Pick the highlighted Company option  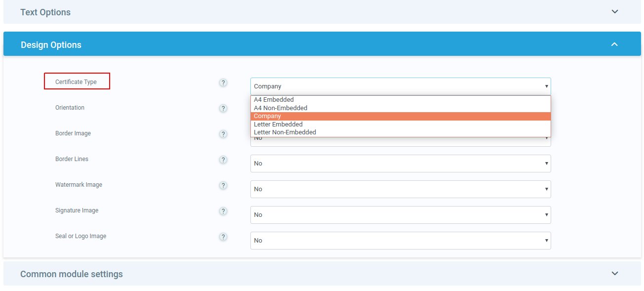point(267,116)
